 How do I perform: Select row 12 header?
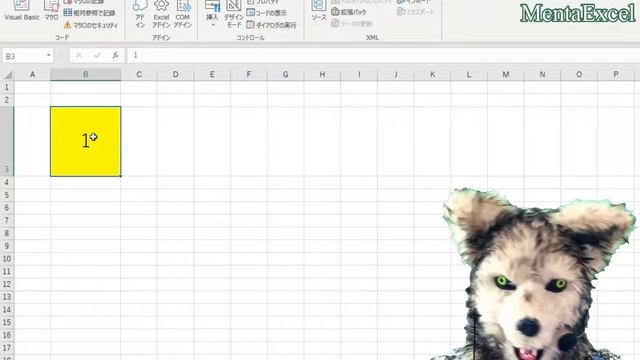click(7, 284)
